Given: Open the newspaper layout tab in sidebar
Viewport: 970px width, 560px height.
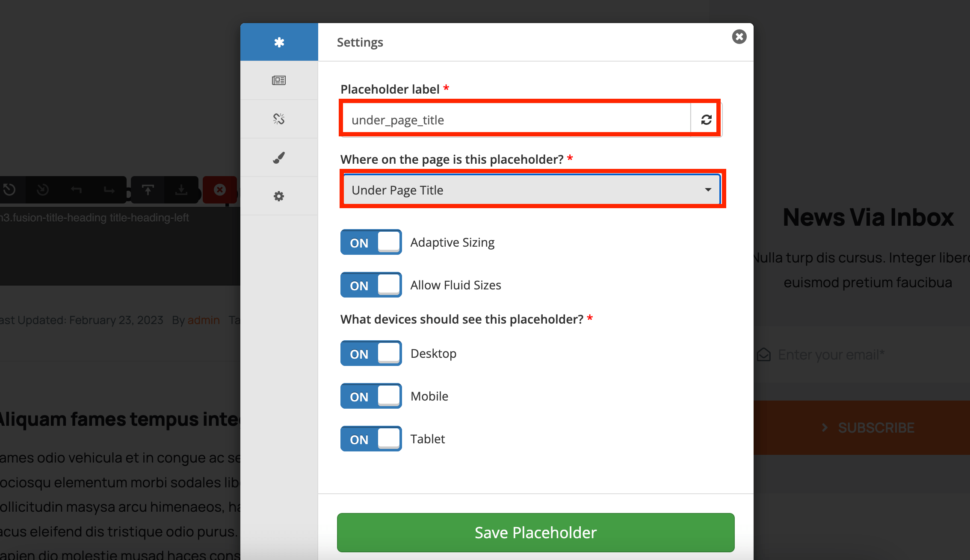Looking at the screenshot, I should [x=279, y=80].
